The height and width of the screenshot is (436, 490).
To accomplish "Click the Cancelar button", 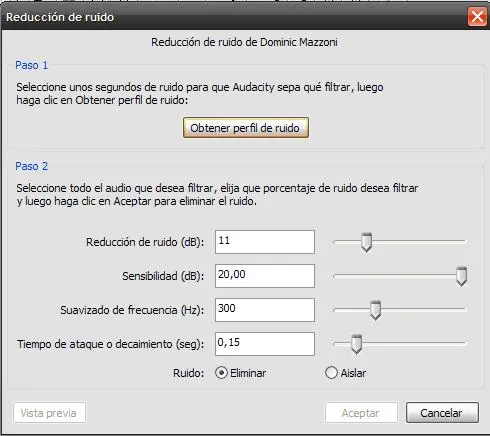I will 442,413.
